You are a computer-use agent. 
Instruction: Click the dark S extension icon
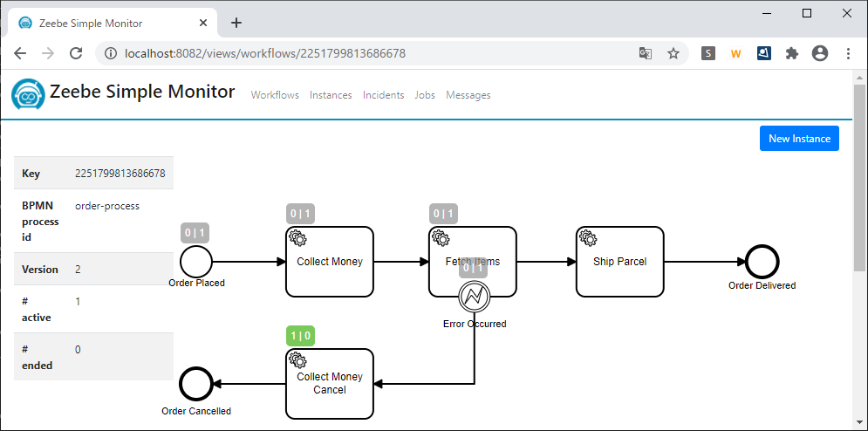coord(708,53)
